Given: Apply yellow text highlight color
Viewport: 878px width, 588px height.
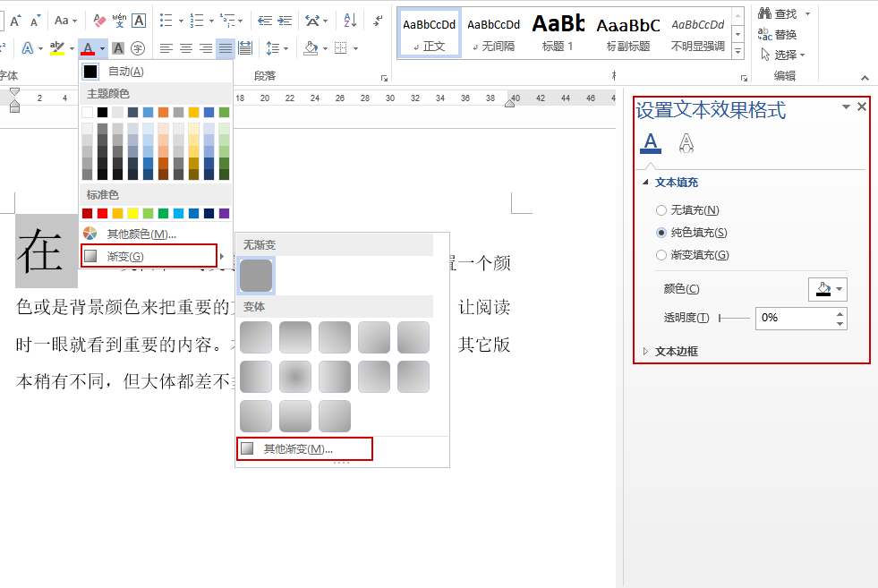Looking at the screenshot, I should 57,48.
